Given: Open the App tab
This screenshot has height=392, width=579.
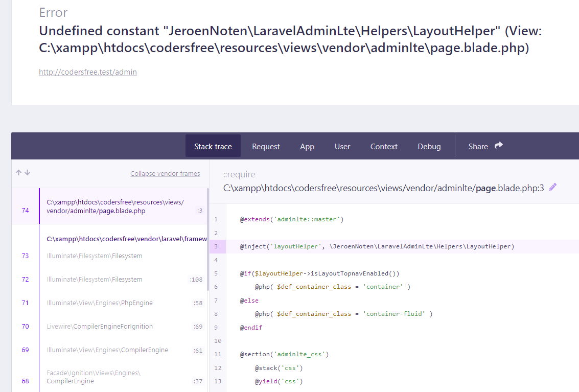Looking at the screenshot, I should point(307,146).
